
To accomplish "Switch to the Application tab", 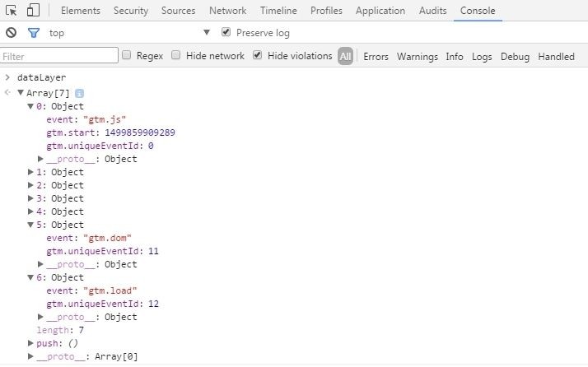I will click(380, 11).
